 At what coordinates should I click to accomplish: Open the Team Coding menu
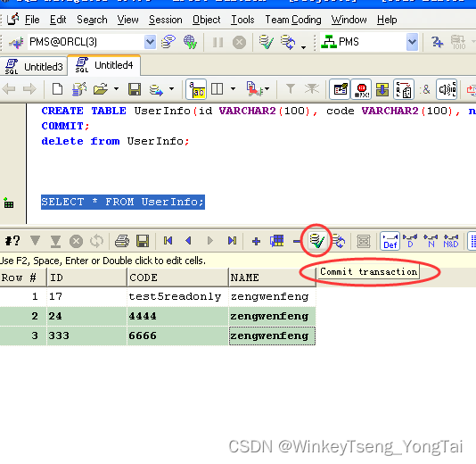click(x=293, y=20)
